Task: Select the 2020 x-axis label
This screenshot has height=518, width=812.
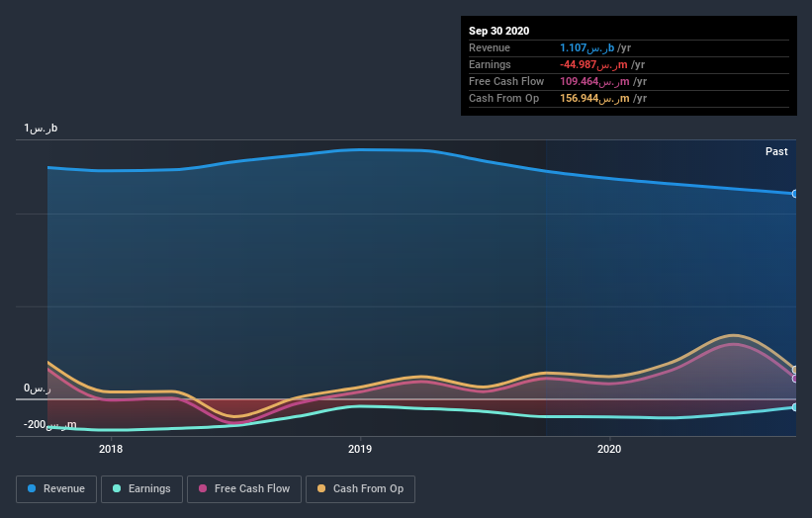Action: pyautogui.click(x=609, y=449)
